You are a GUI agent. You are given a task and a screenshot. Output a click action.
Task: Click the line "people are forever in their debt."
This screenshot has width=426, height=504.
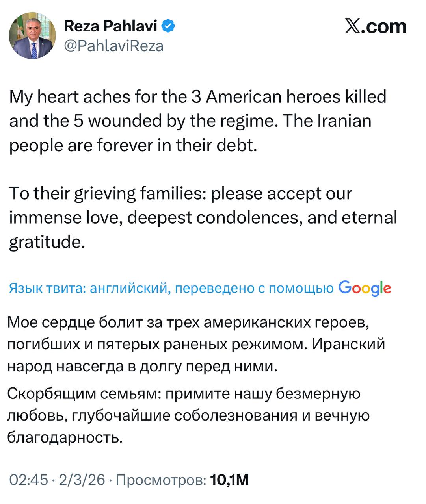[x=133, y=145]
